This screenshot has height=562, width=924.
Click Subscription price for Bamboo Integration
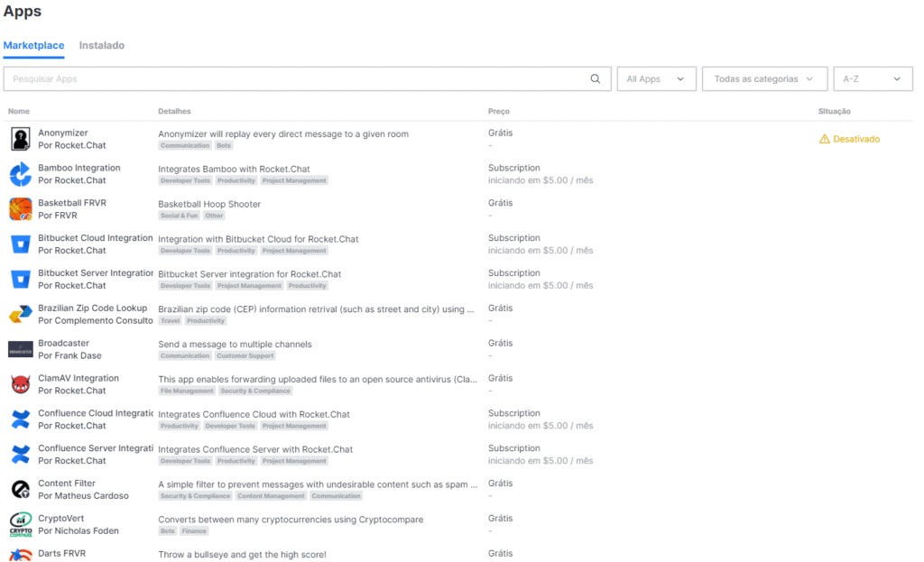click(x=513, y=168)
